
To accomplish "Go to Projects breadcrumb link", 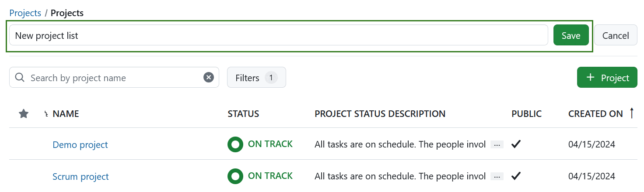I will tap(25, 13).
